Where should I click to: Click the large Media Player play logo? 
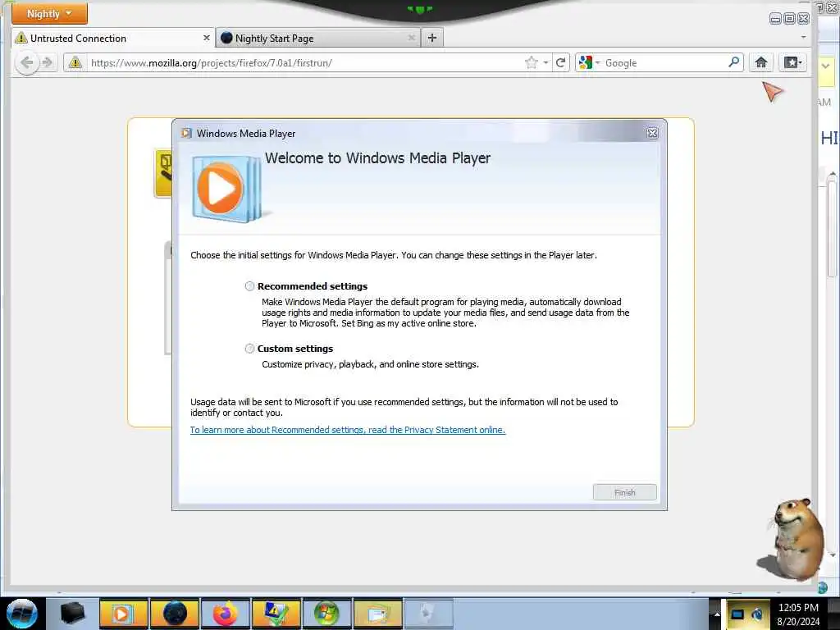(226, 189)
